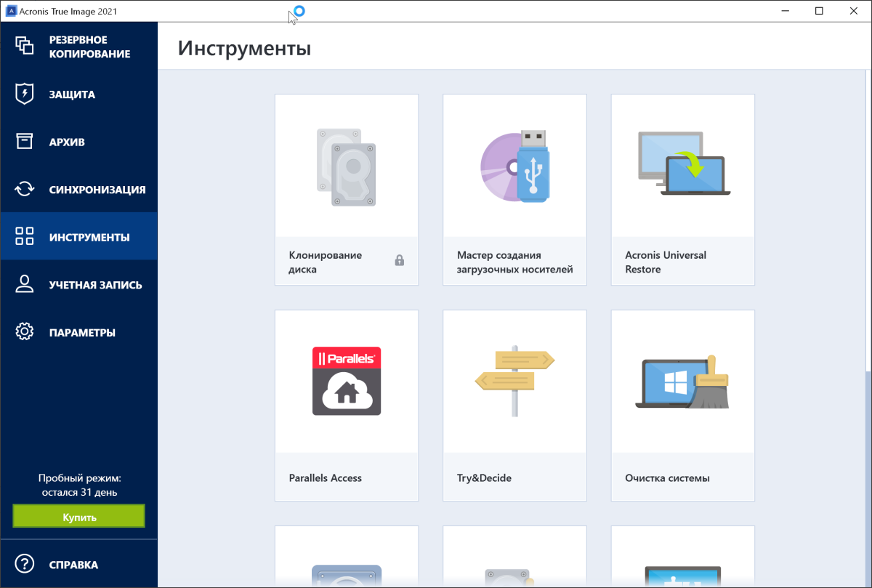The image size is (872, 588).
Task: Click the hard drives Clone Disk image
Action: tap(347, 167)
